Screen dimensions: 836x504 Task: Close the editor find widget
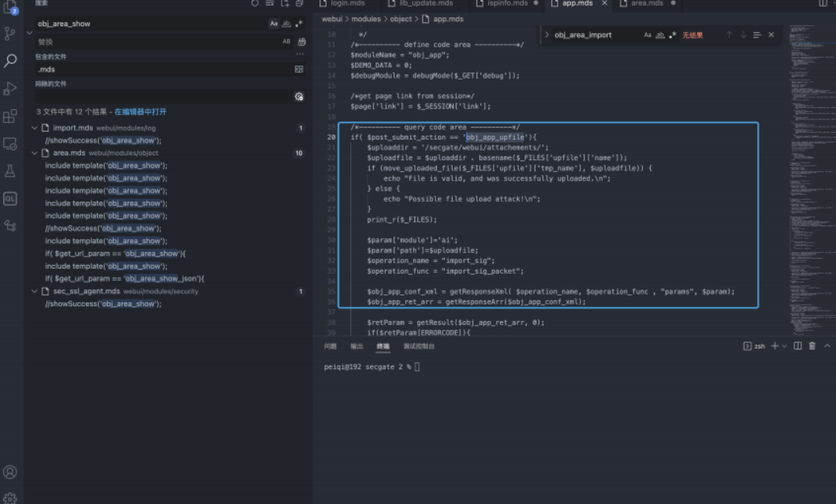[x=771, y=35]
